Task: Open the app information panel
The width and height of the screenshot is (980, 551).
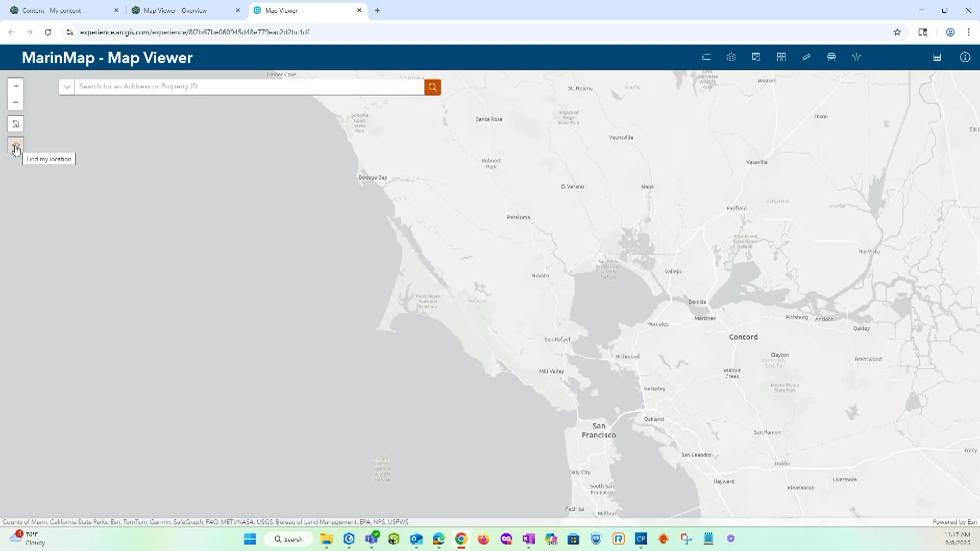Action: (x=965, y=57)
